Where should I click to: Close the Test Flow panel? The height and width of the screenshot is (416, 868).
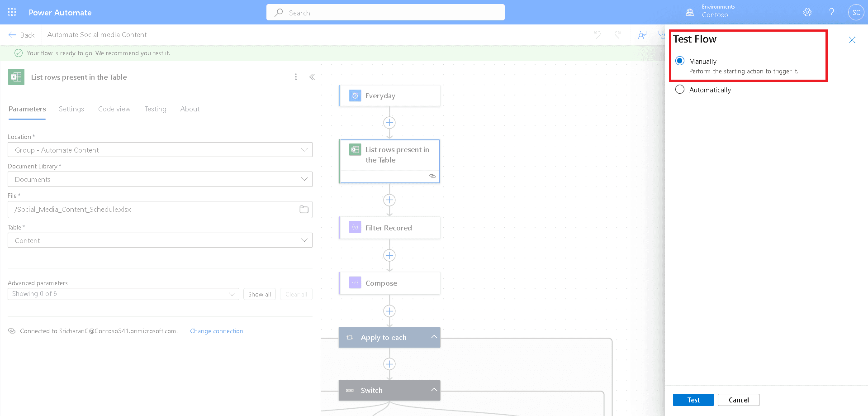pyautogui.click(x=852, y=40)
